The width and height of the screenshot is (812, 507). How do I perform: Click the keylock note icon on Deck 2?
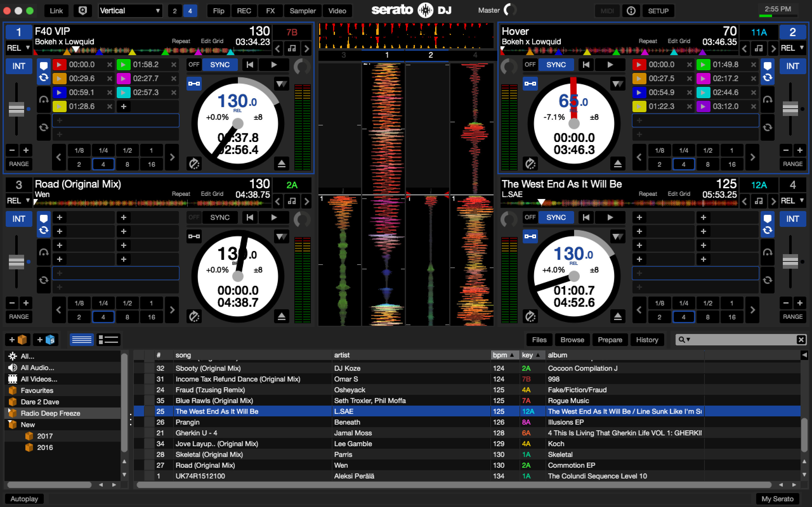(x=759, y=48)
